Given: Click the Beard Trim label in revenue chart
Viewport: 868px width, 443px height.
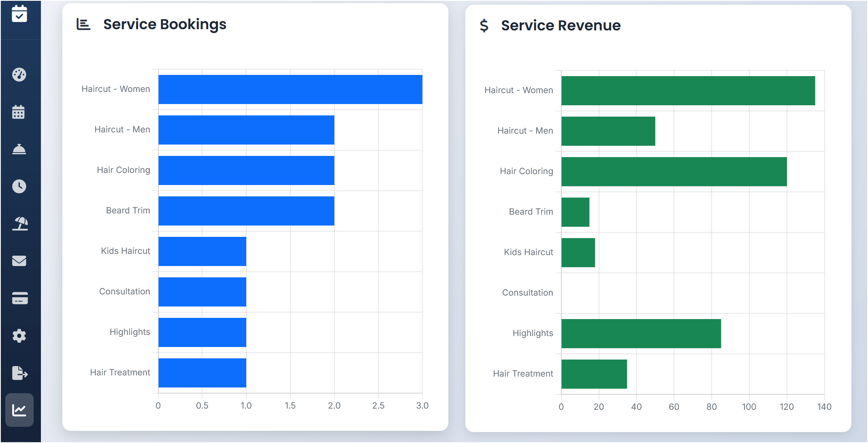Looking at the screenshot, I should tap(531, 212).
